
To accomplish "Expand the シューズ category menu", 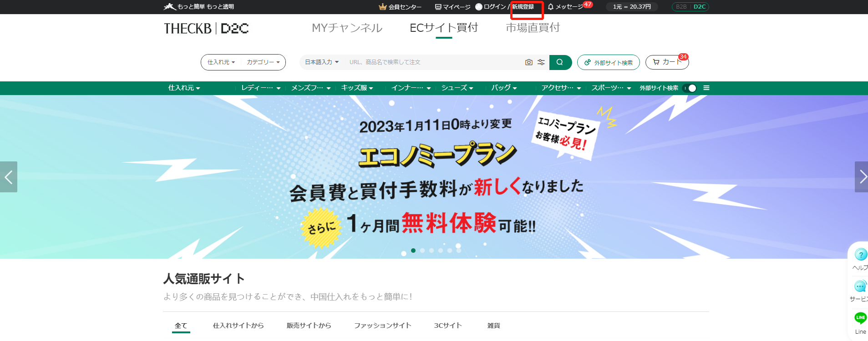I will (x=457, y=88).
